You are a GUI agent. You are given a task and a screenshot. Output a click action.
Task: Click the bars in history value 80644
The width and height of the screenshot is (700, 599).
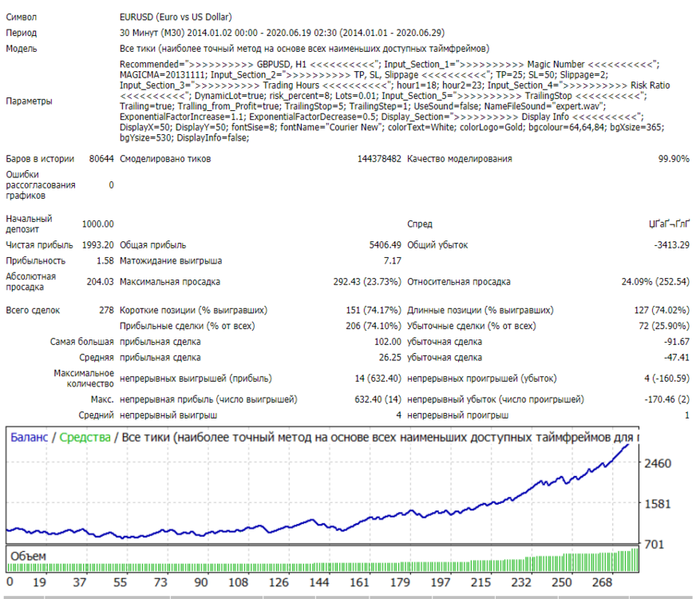(x=101, y=159)
